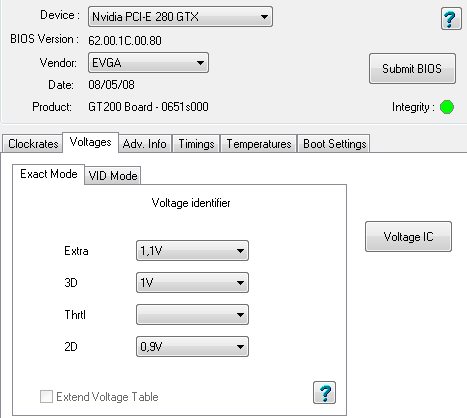
Task: Select the Voltages tab
Action: pyautogui.click(x=90, y=142)
